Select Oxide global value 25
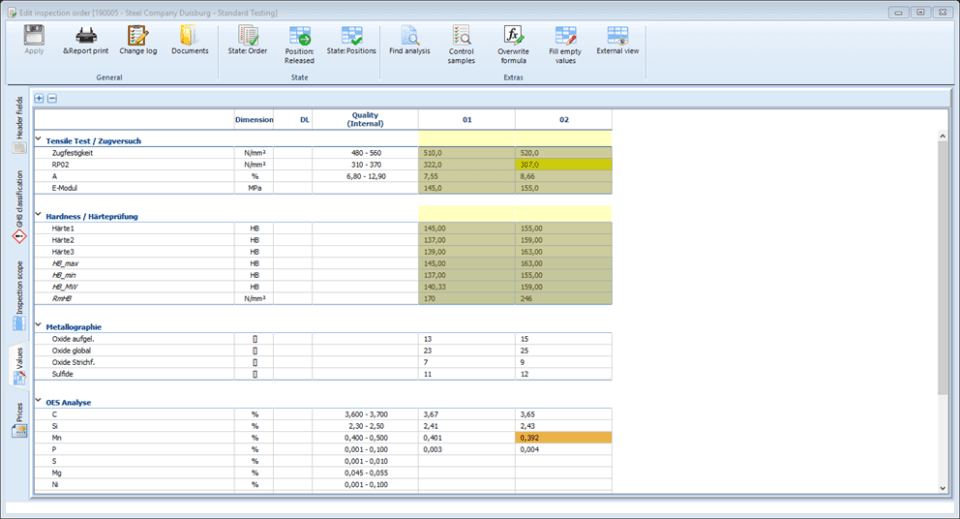 coord(563,351)
